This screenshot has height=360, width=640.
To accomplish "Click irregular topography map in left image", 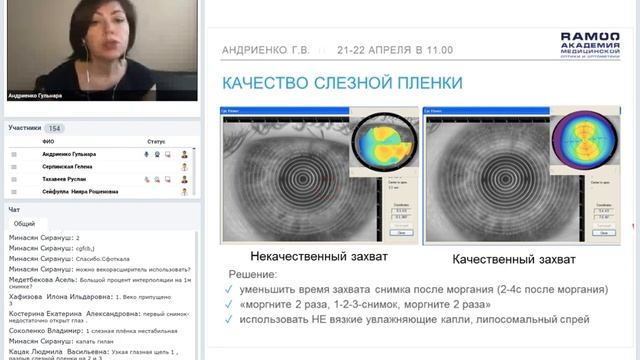I will pyautogui.click(x=384, y=142).
